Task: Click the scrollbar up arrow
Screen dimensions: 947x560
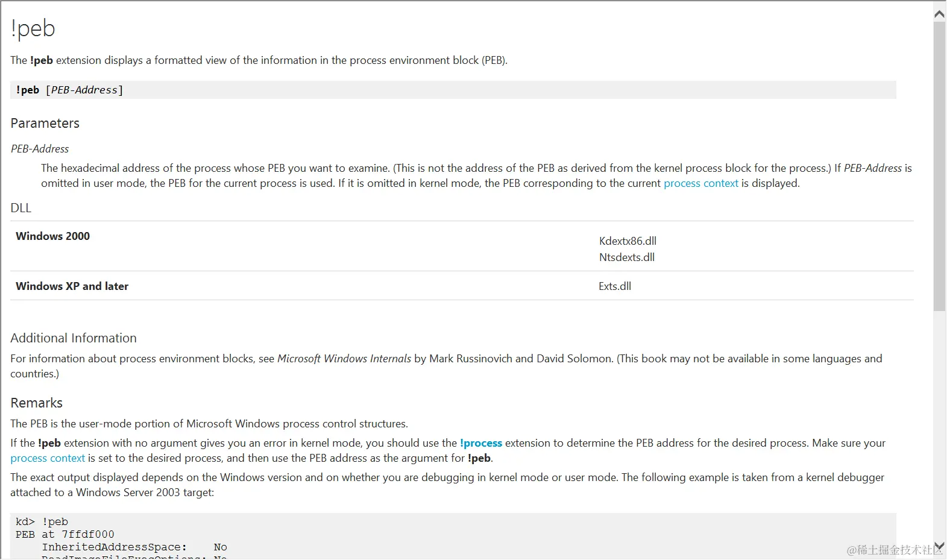Action: tap(939, 14)
